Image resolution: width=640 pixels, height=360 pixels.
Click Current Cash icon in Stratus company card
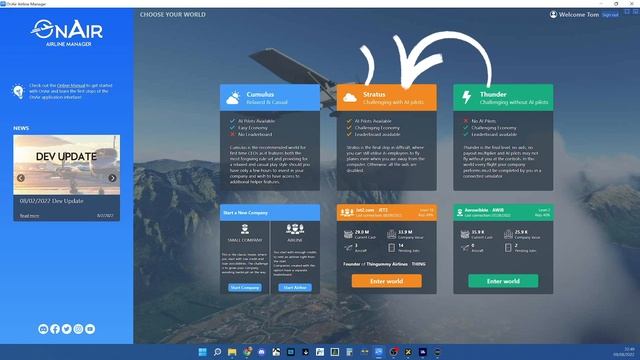[348, 234]
